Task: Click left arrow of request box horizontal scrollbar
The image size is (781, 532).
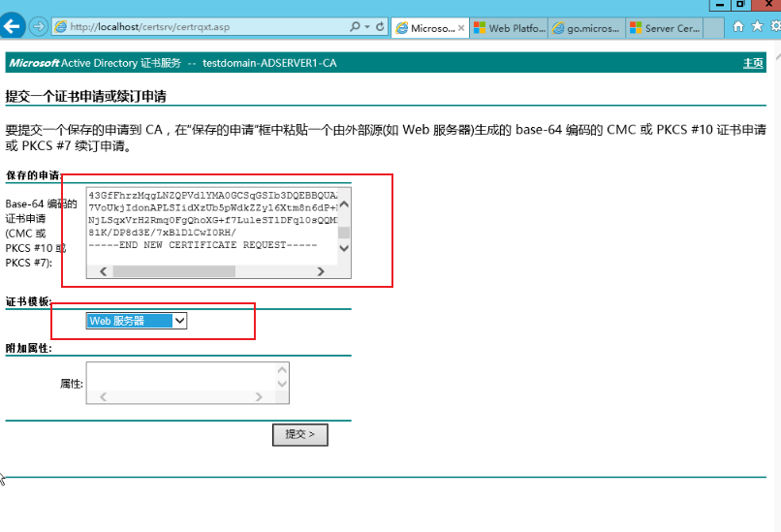Action: pyautogui.click(x=103, y=271)
